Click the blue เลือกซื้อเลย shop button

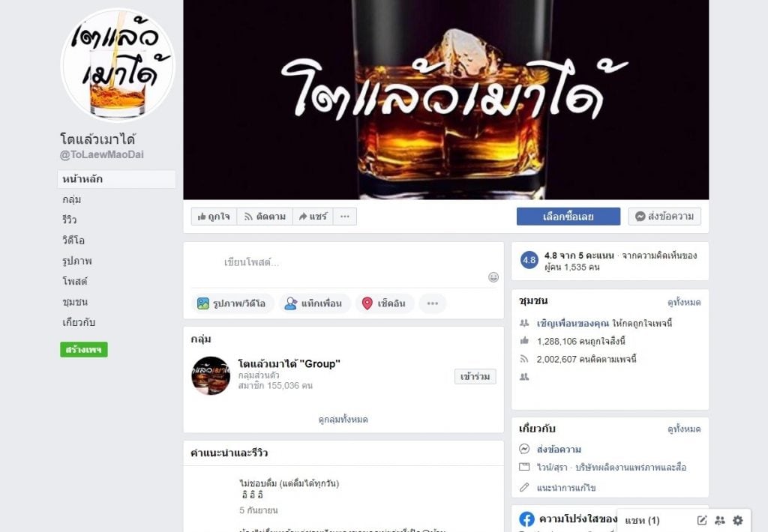[568, 217]
